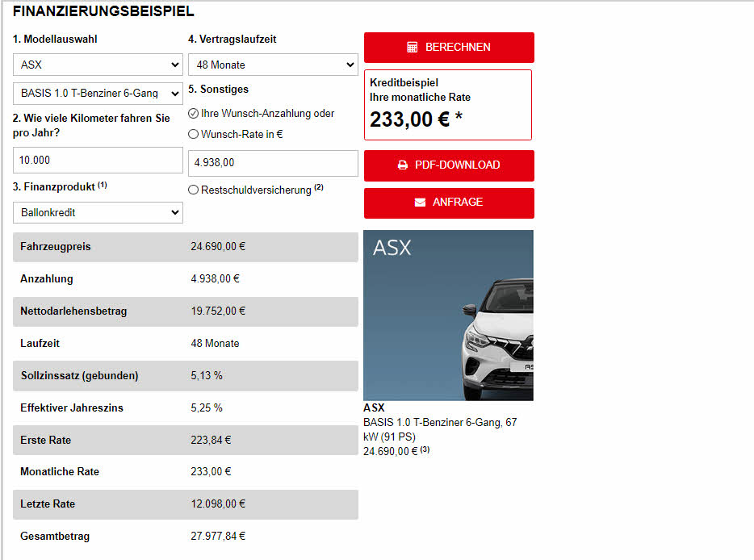Expand the BASIS 1.0 T-Benziner variant dropdown
Image resolution: width=754 pixels, height=560 pixels.
pyautogui.click(x=98, y=94)
